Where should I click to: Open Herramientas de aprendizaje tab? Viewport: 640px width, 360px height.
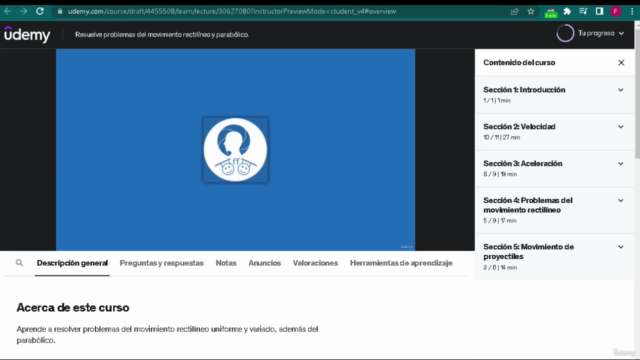click(401, 263)
